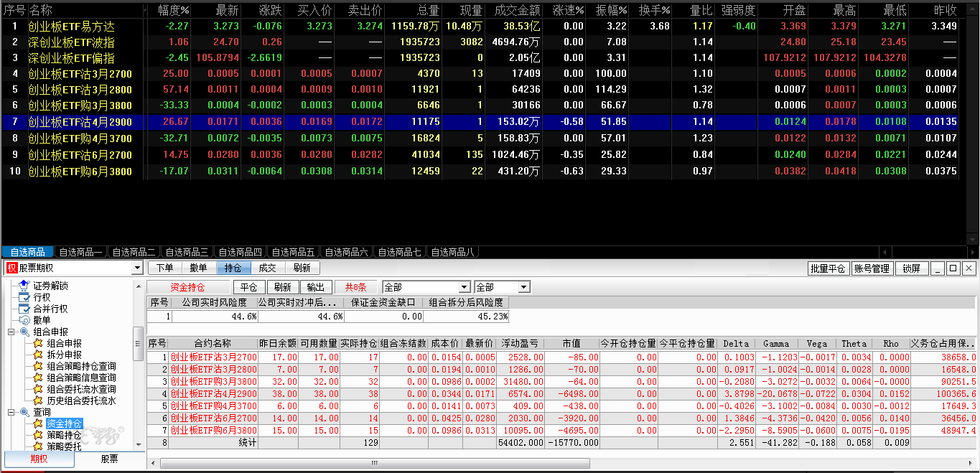Sort quotes by the 成交金额 column header
The width and height of the screenshot is (980, 473).
[515, 10]
